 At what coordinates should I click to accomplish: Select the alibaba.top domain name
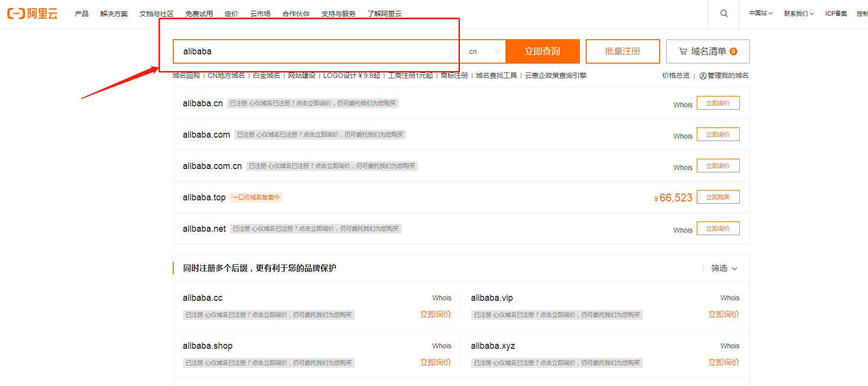[x=204, y=197]
